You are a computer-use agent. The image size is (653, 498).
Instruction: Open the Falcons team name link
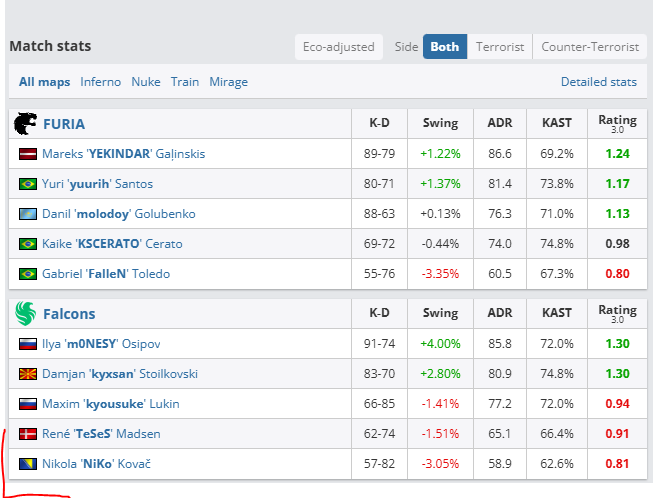click(69, 314)
